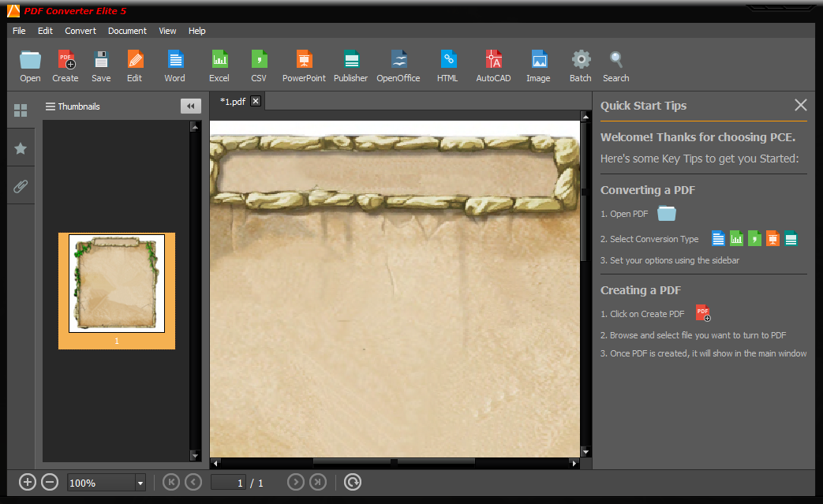
Task: Convert the PDF to Excel
Action: [219, 66]
